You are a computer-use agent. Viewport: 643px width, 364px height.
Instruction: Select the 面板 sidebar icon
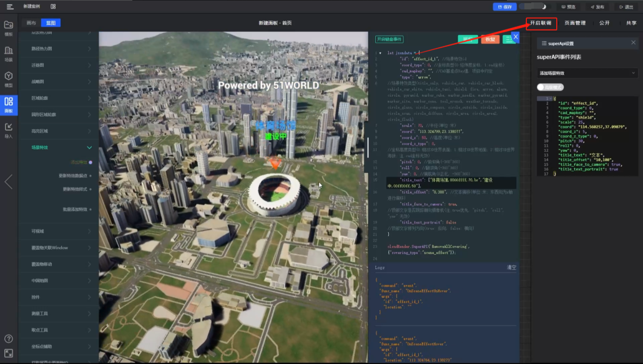[x=9, y=104]
